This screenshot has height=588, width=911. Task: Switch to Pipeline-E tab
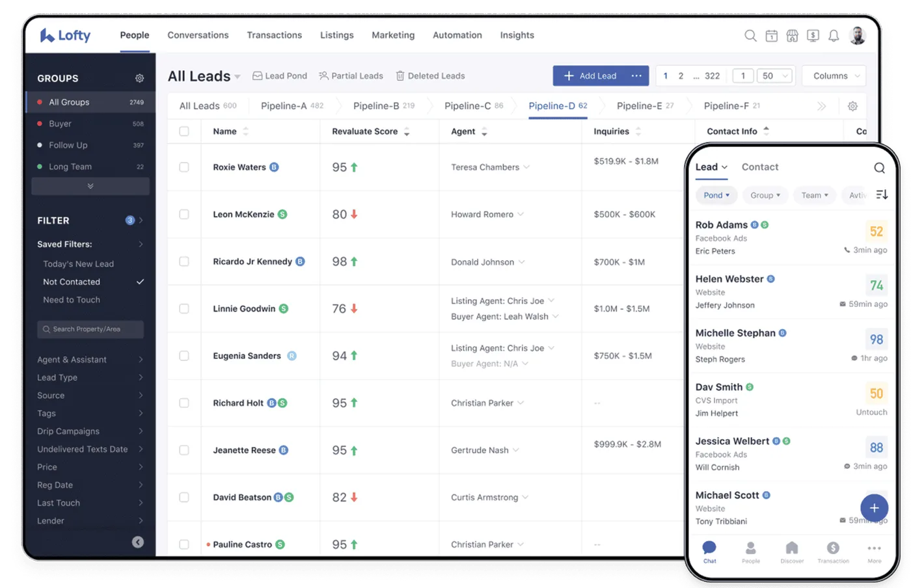(x=645, y=106)
